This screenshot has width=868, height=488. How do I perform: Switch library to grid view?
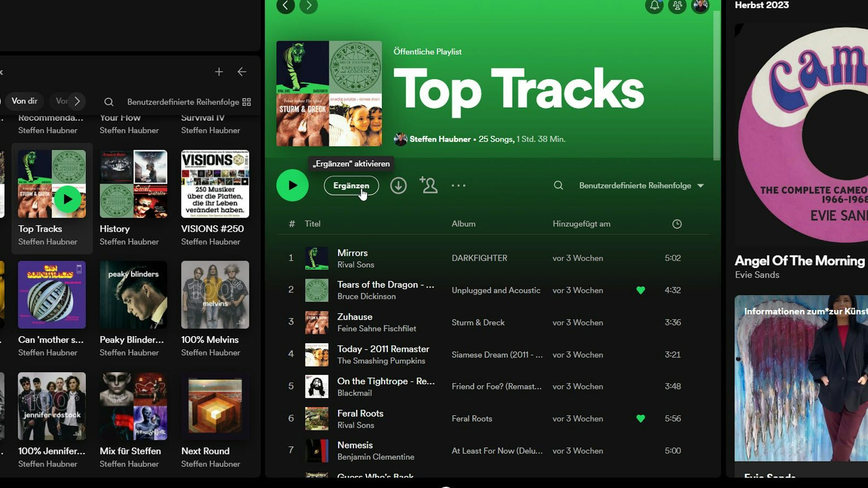[x=246, y=102]
